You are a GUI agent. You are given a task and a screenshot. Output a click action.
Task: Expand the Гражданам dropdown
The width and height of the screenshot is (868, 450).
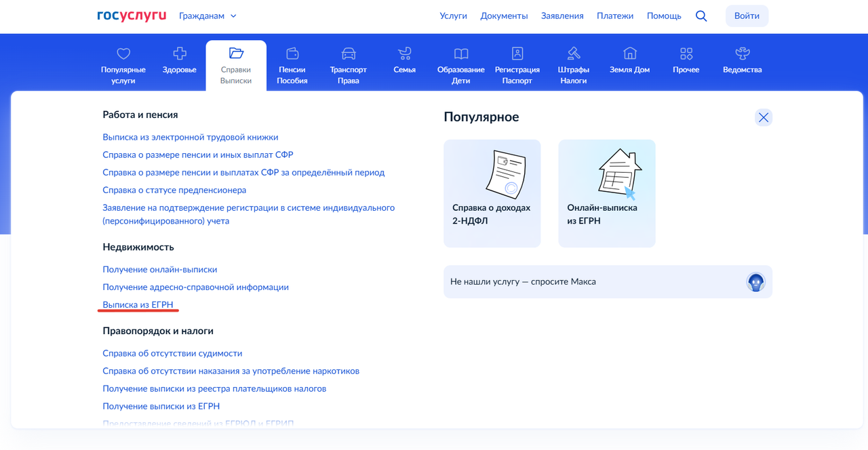coord(208,16)
